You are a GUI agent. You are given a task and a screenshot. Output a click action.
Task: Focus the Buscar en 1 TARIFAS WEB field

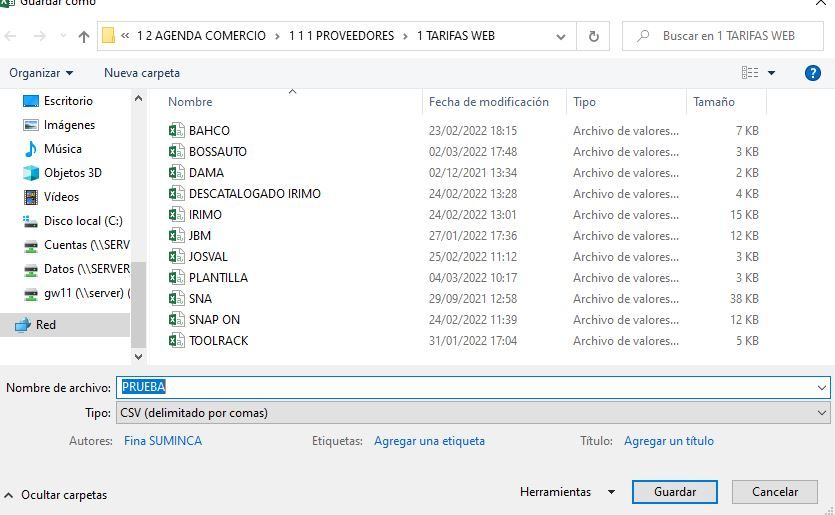pos(723,36)
